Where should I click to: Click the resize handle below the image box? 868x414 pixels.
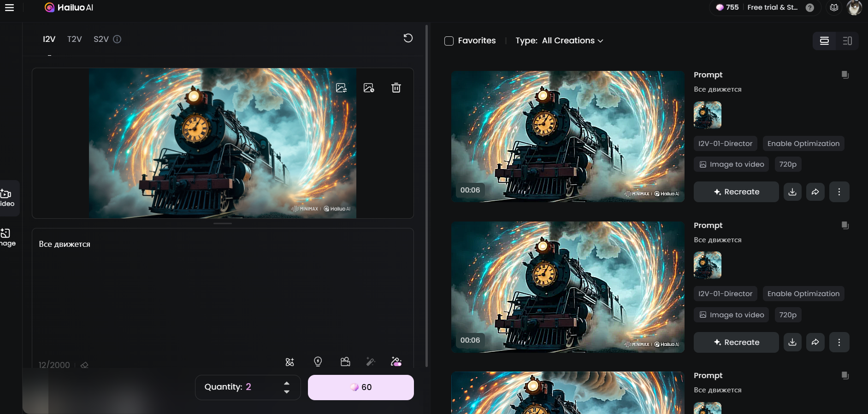[x=223, y=223]
